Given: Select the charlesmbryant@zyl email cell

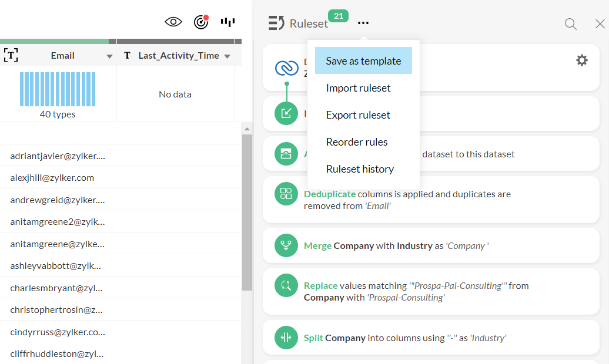Looking at the screenshot, I should 56,288.
